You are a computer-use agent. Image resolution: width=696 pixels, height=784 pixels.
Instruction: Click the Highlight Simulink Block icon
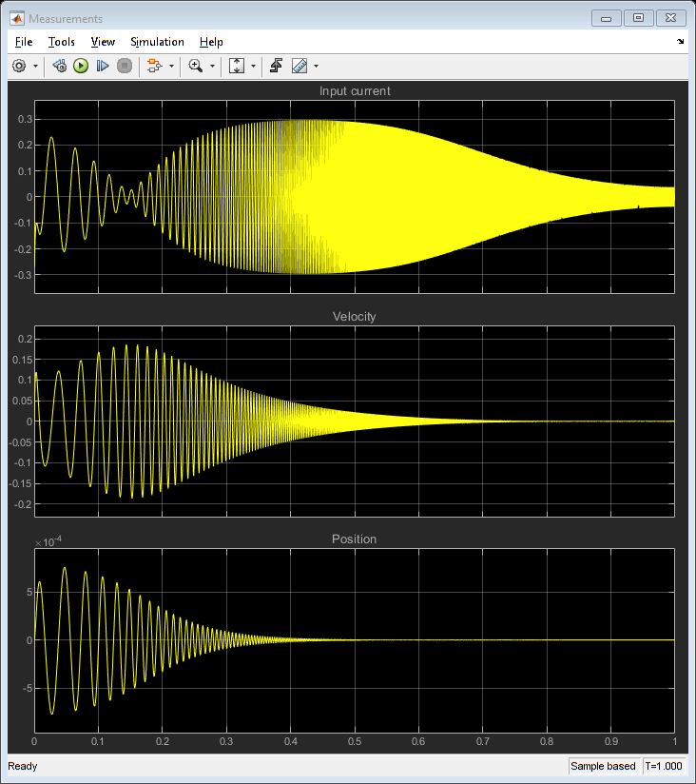[154, 66]
